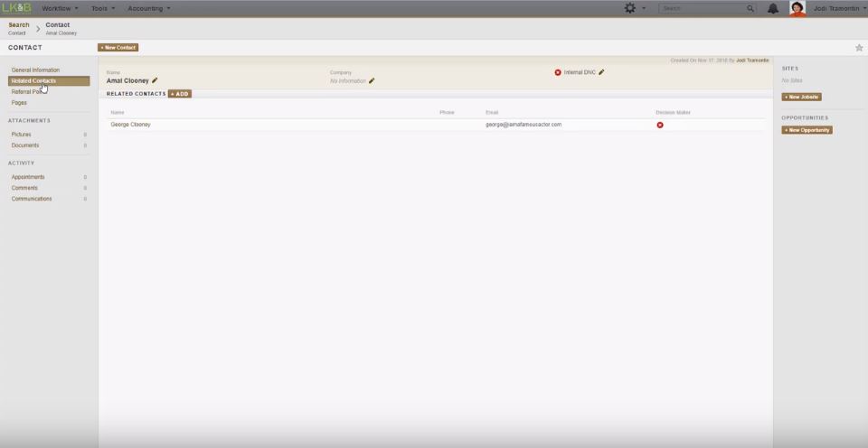Screen dimensions: 868x448
Task: Open the settings gear menu
Action: [630, 8]
